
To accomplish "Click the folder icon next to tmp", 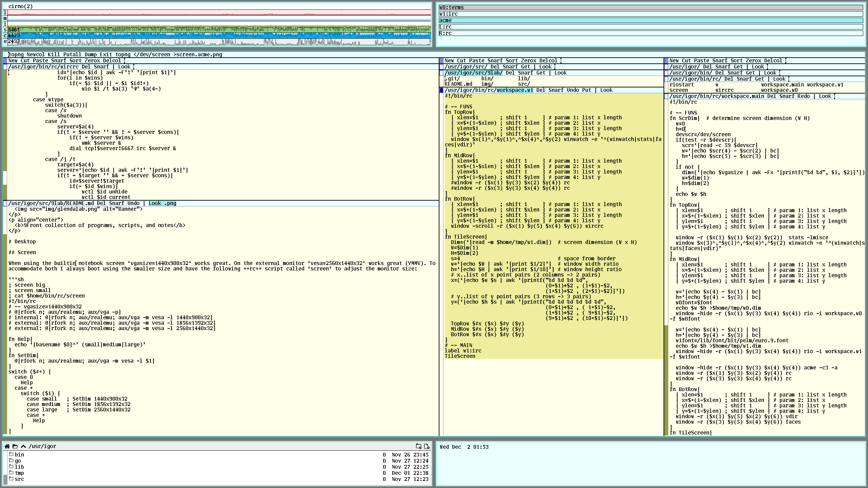I will [11, 473].
